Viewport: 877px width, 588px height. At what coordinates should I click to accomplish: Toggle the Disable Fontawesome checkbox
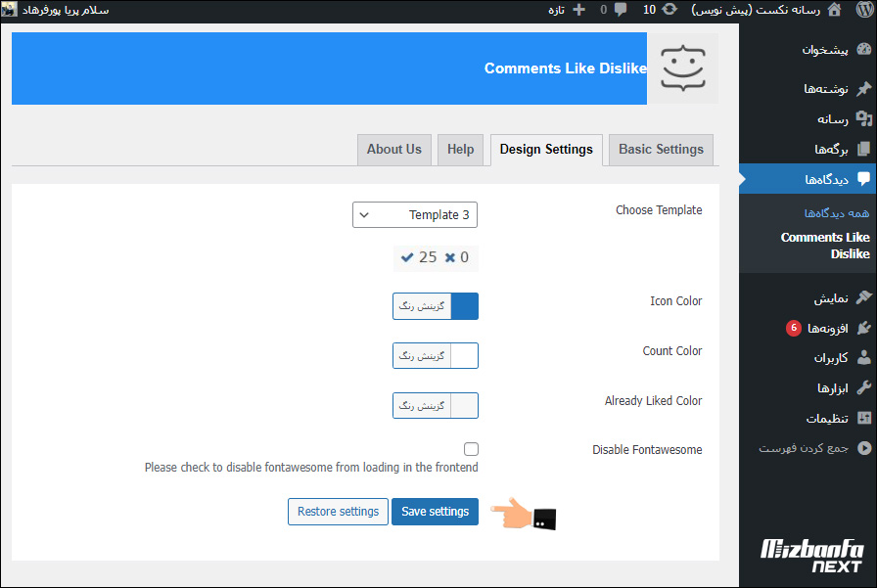[471, 449]
